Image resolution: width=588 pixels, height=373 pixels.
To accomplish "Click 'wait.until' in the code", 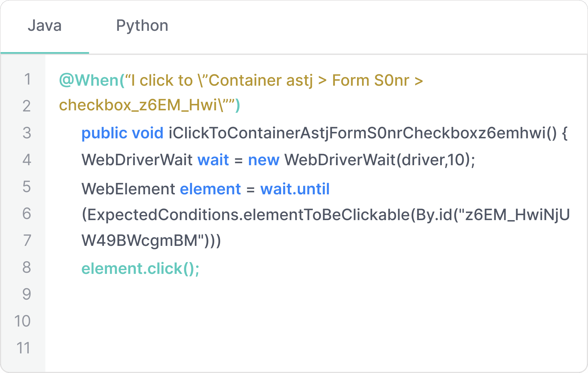I will tap(295, 189).
